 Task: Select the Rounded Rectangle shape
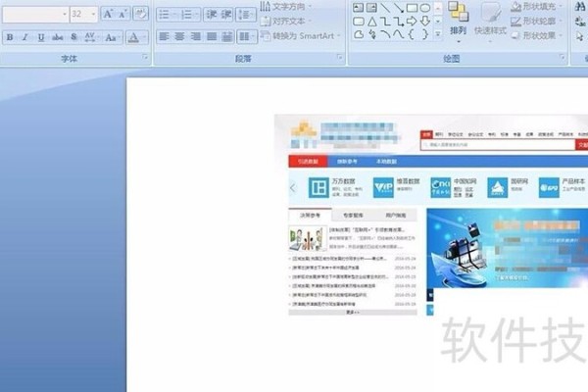click(358, 22)
